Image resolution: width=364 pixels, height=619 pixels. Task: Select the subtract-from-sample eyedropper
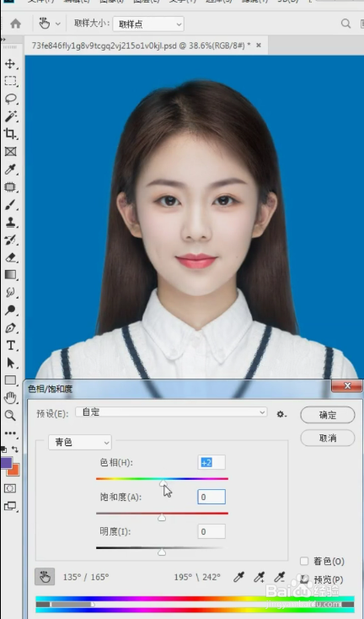pyautogui.click(x=280, y=577)
